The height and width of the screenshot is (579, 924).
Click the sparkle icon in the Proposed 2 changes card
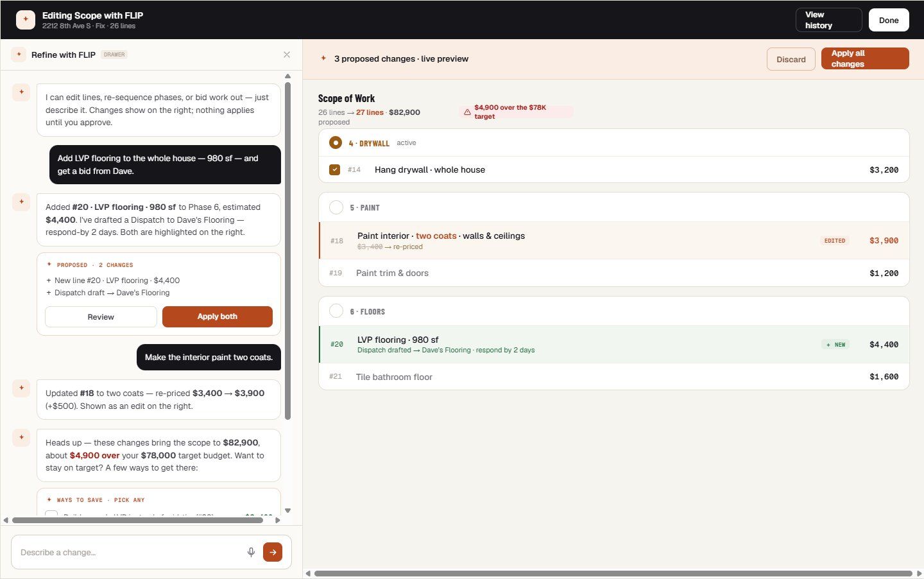coord(49,264)
